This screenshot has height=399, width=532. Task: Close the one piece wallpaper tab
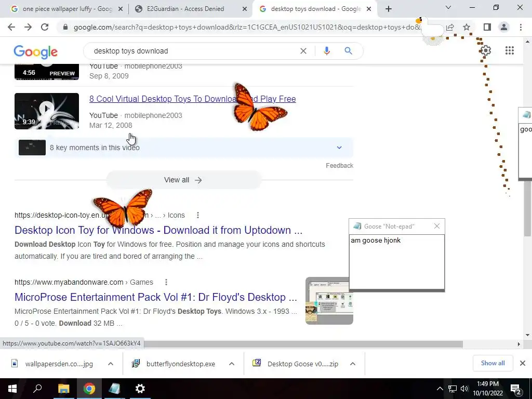tap(120, 9)
